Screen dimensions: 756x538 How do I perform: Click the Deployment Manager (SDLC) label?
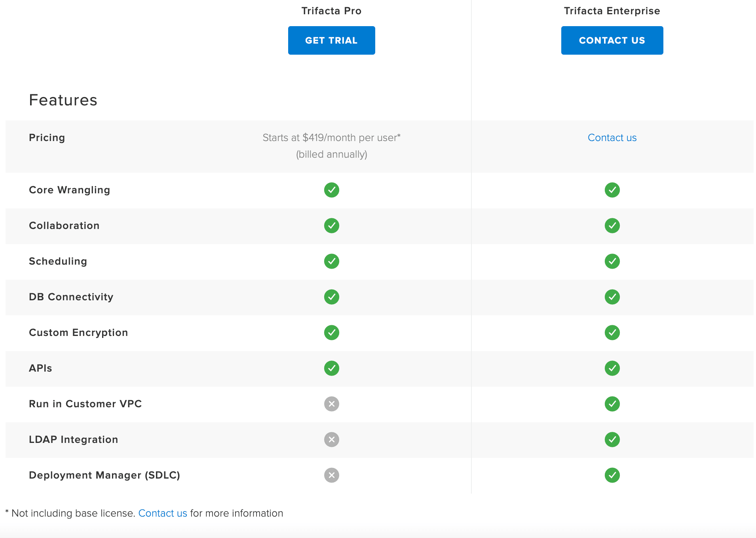tap(104, 475)
